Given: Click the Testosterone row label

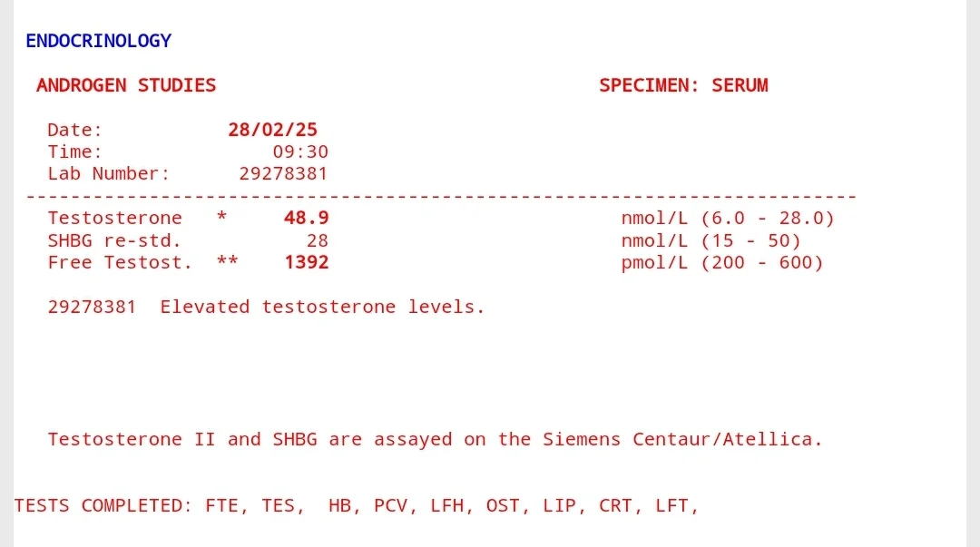Looking at the screenshot, I should (x=114, y=219).
